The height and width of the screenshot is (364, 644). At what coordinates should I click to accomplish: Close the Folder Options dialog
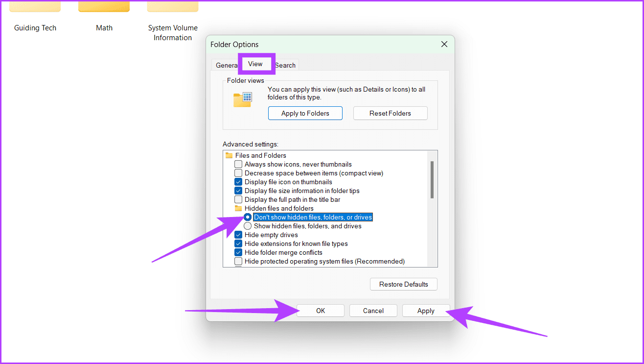[x=444, y=44]
